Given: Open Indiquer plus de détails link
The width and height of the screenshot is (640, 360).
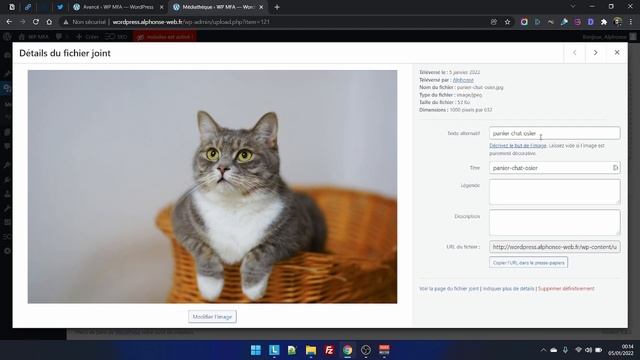Looking at the screenshot, I should [x=508, y=289].
